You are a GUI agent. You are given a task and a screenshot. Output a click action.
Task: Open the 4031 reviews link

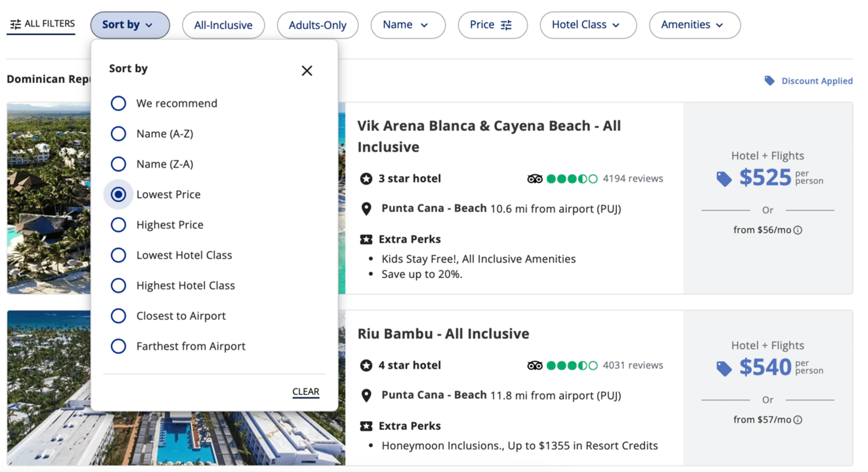pyautogui.click(x=633, y=365)
